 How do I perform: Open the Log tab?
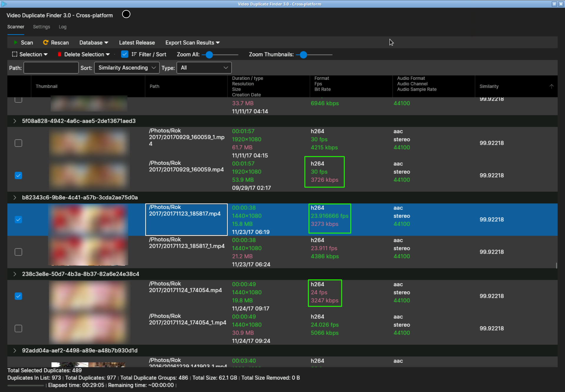[62, 27]
